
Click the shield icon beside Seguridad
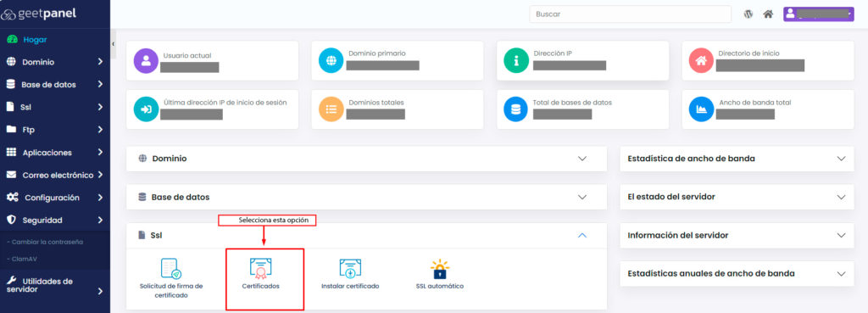click(10, 220)
